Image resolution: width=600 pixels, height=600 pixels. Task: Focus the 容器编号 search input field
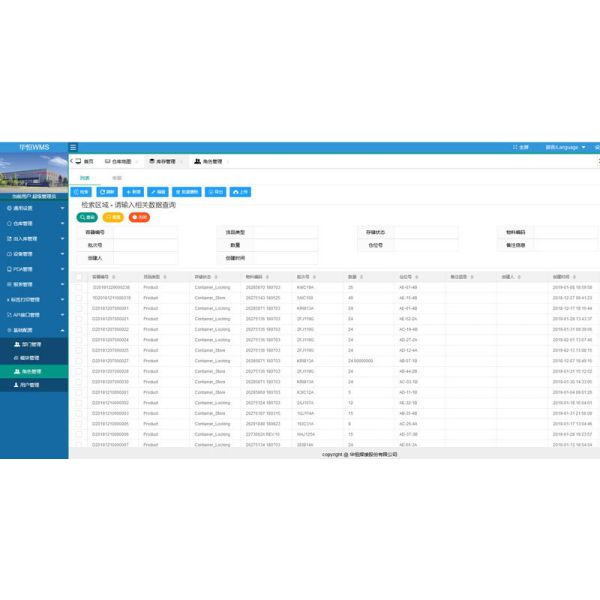pos(145,232)
